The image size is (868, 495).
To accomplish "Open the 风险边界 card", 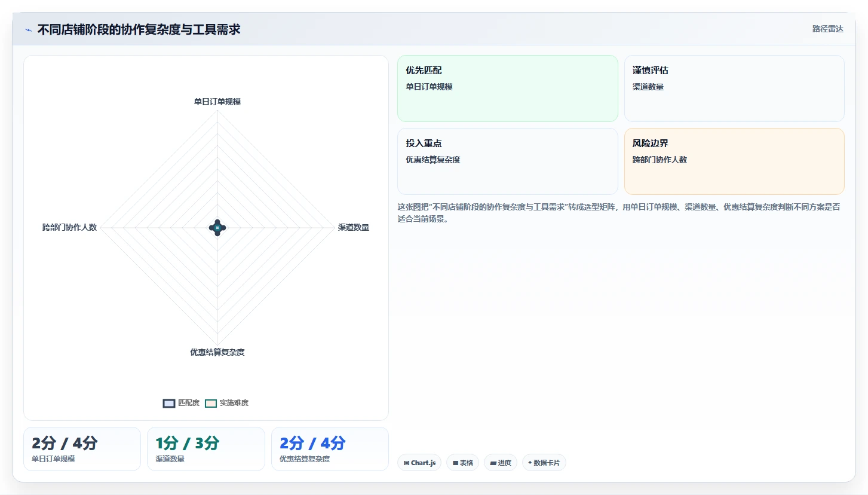I will point(734,161).
